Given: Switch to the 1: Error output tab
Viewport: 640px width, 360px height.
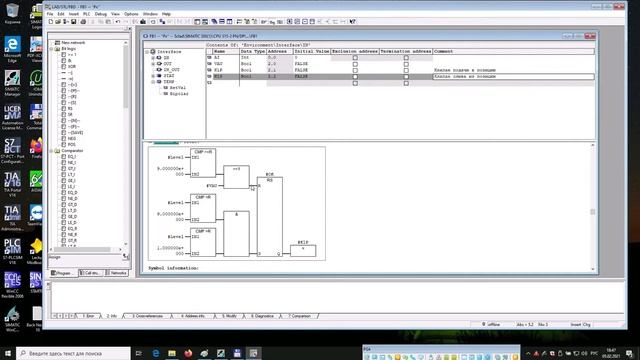Looking at the screenshot, I should [x=88, y=316].
